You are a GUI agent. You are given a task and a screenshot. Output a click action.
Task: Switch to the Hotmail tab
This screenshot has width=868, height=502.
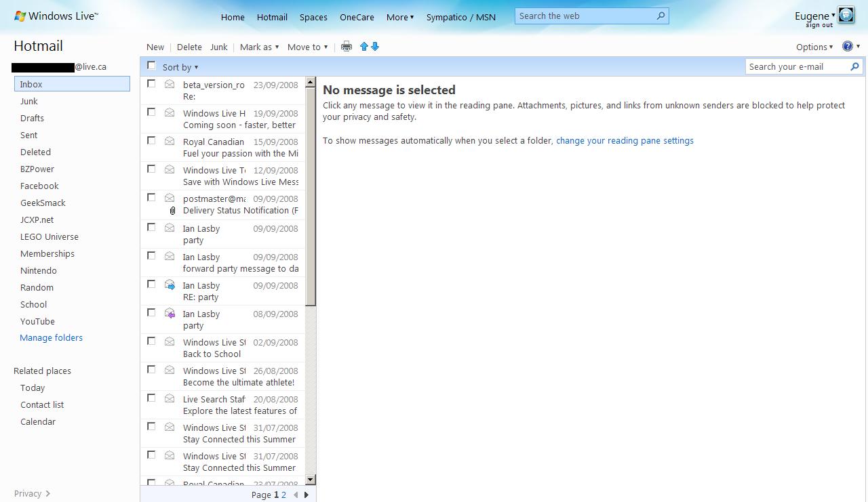tap(272, 17)
